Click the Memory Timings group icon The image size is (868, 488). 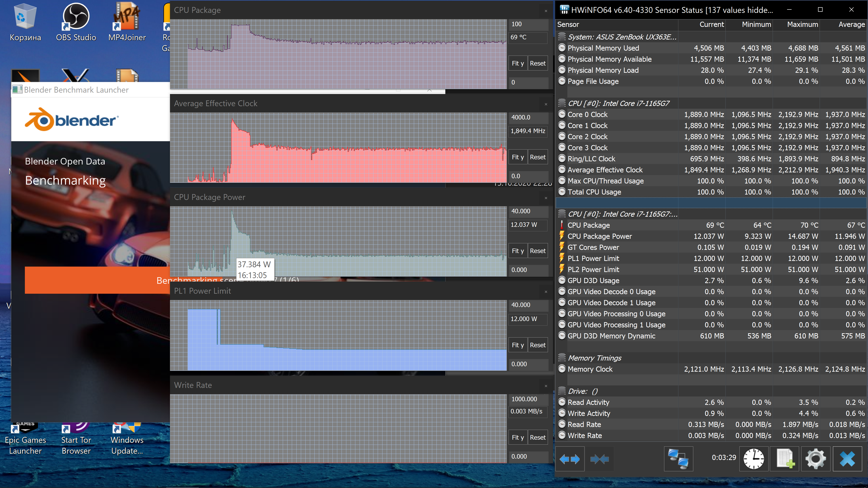(x=562, y=358)
